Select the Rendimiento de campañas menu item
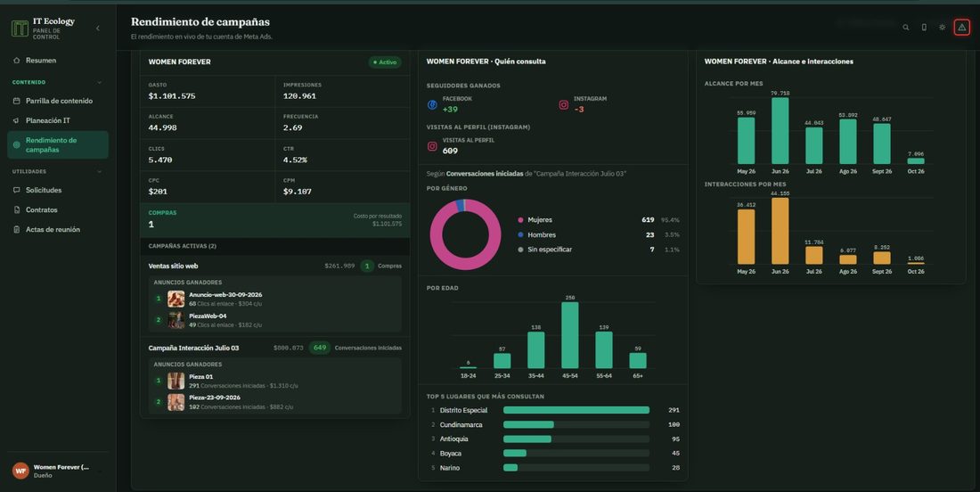Image resolution: width=980 pixels, height=492 pixels. [x=58, y=145]
